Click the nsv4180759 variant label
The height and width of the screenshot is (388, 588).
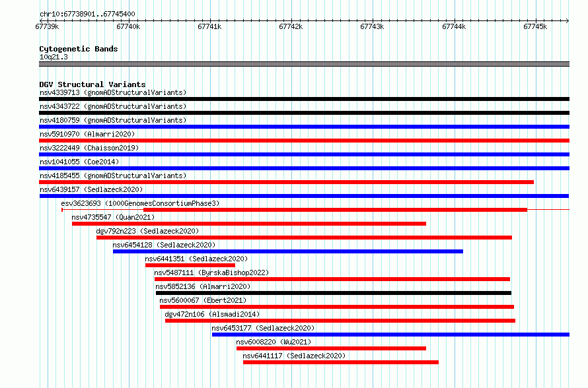pos(113,120)
